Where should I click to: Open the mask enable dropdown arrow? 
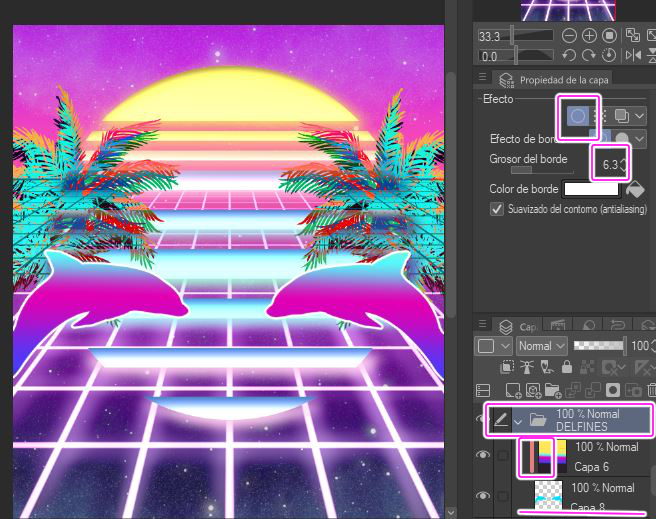(620, 368)
